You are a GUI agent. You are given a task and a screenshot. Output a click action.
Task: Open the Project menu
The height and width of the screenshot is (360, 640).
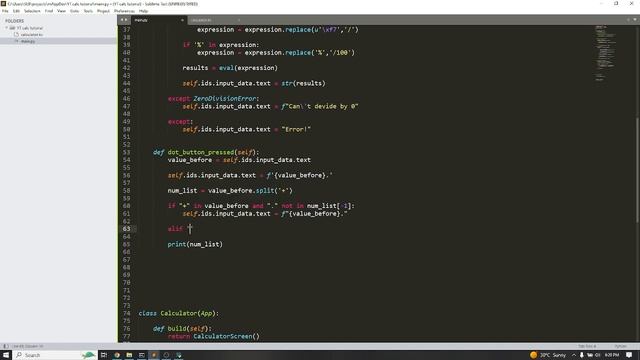point(103,11)
